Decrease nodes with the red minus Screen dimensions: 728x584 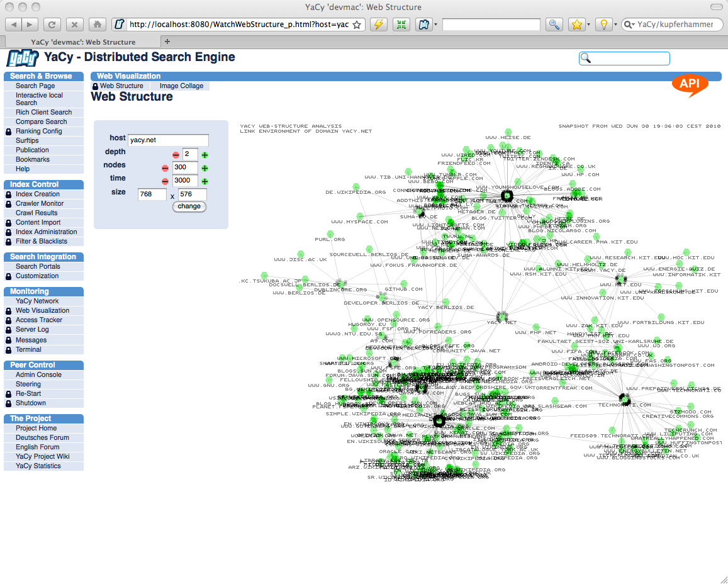165,169
